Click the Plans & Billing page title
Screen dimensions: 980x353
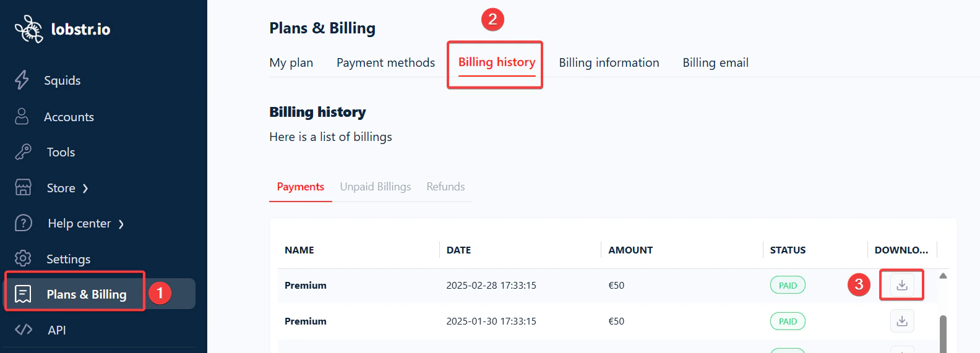(322, 28)
